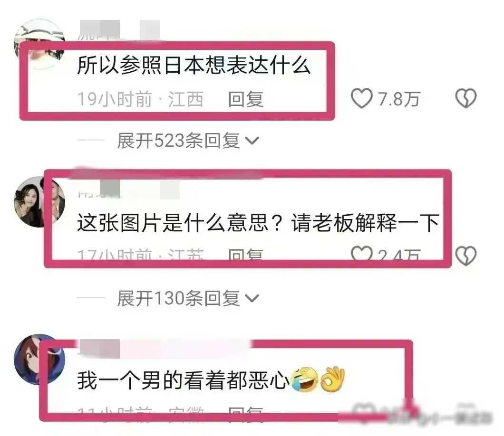This screenshot has height=436, width=504.
Task: Open first commenter's avatar with white hat
Action: pos(39,44)
